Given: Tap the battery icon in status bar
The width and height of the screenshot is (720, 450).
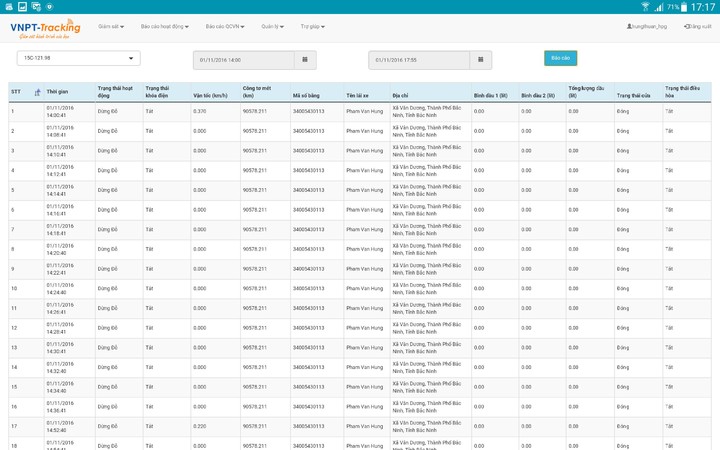Looking at the screenshot, I should pyautogui.click(x=684, y=6).
